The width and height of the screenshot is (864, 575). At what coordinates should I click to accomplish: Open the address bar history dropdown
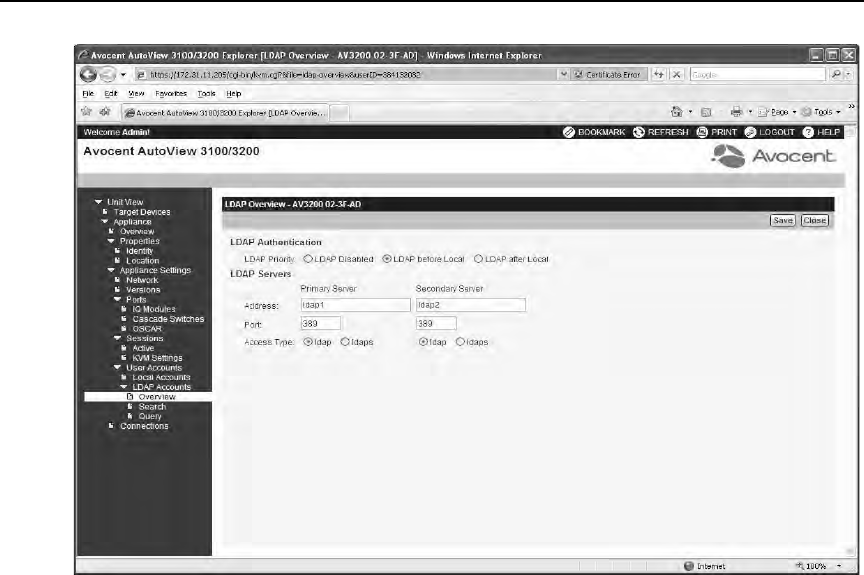pyautogui.click(x=563, y=74)
